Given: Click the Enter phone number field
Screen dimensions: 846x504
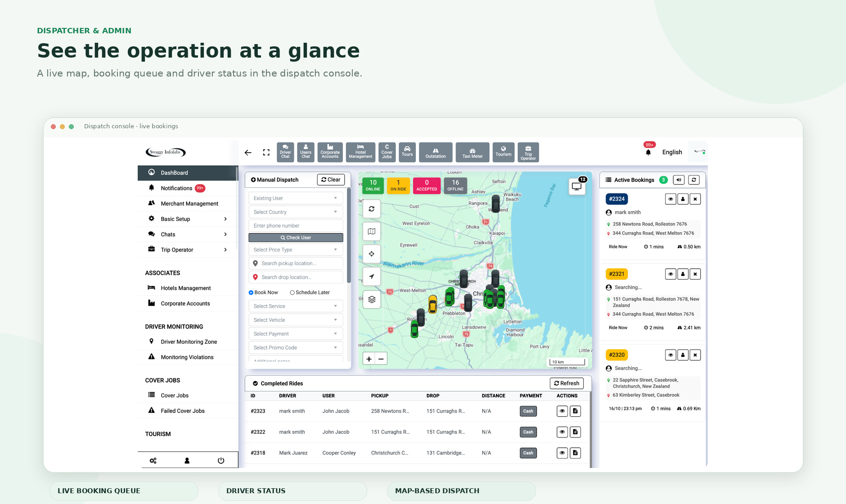Looking at the screenshot, I should coord(296,226).
